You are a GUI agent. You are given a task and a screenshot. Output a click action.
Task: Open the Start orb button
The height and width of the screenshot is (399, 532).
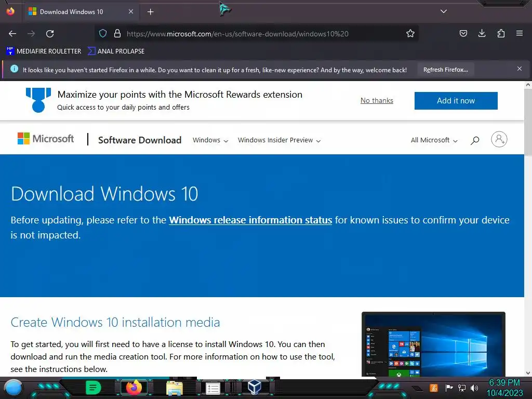pyautogui.click(x=14, y=388)
